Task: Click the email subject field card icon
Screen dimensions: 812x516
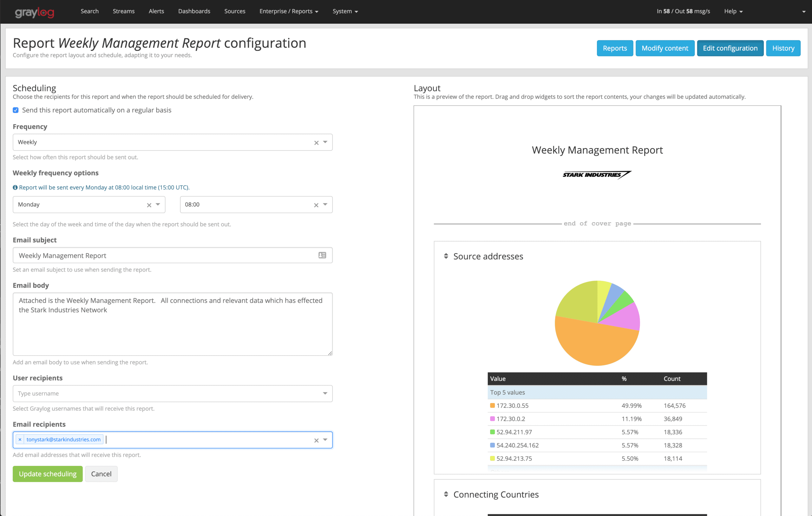Action: 322,255
